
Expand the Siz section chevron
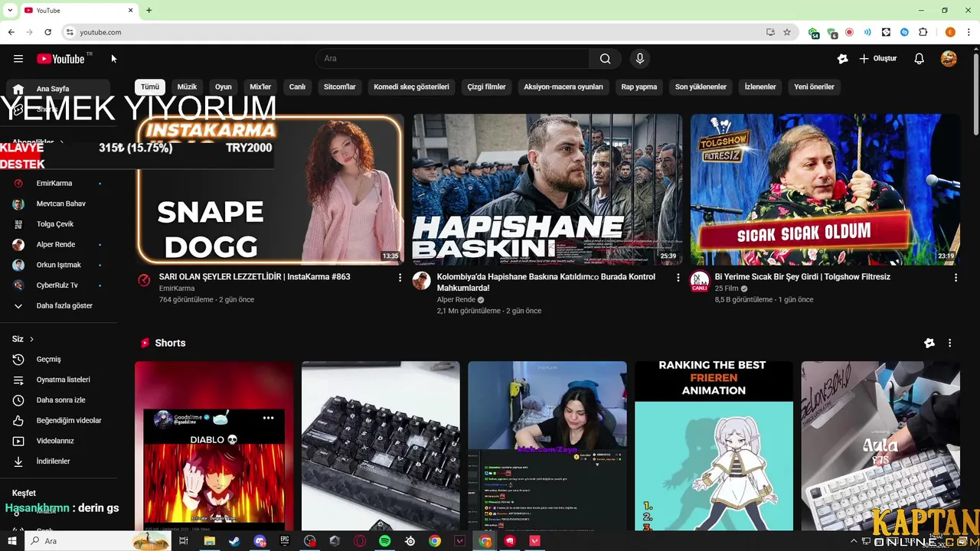click(x=31, y=339)
